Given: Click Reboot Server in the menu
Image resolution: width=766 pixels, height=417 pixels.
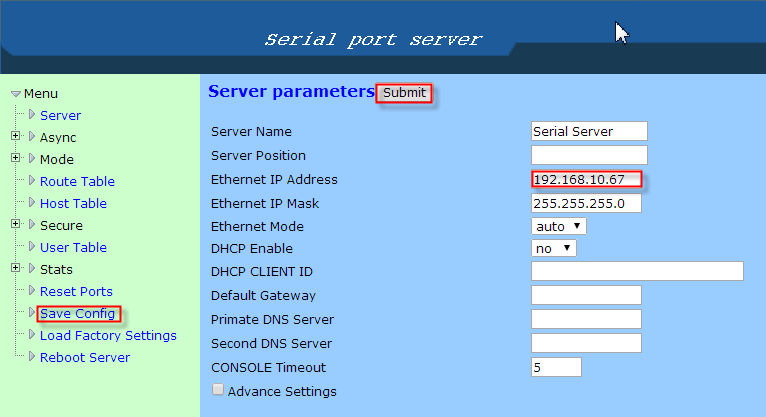Looking at the screenshot, I should pyautogui.click(x=85, y=357).
